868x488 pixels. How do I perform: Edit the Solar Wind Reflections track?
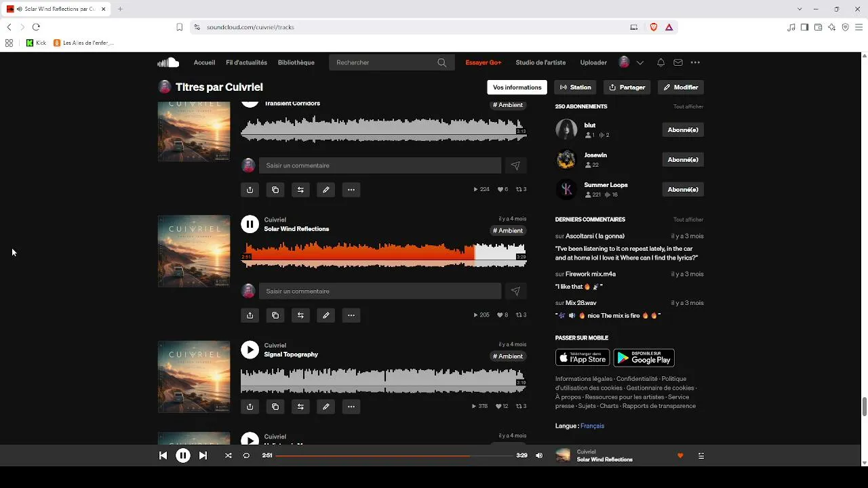pos(325,315)
